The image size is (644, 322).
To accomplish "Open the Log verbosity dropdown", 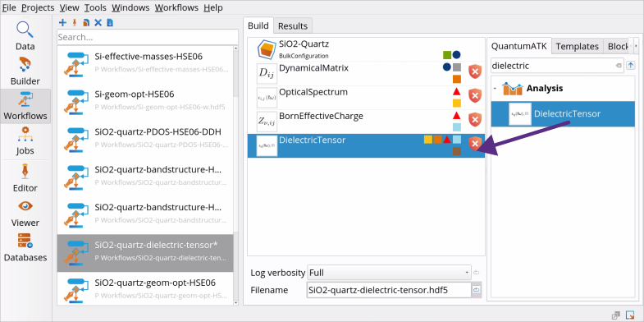I will [389, 273].
